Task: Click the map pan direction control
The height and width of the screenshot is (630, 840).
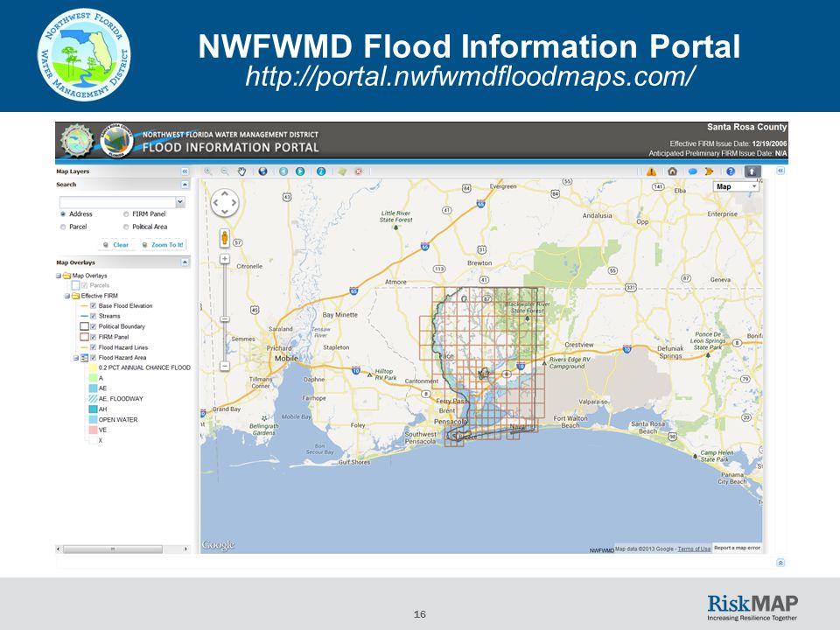Action: click(225, 202)
